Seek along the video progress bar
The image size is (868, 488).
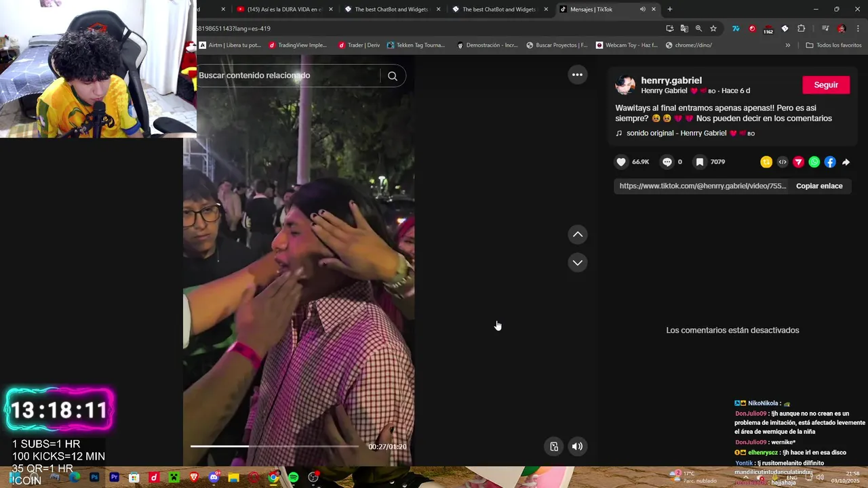click(x=274, y=446)
